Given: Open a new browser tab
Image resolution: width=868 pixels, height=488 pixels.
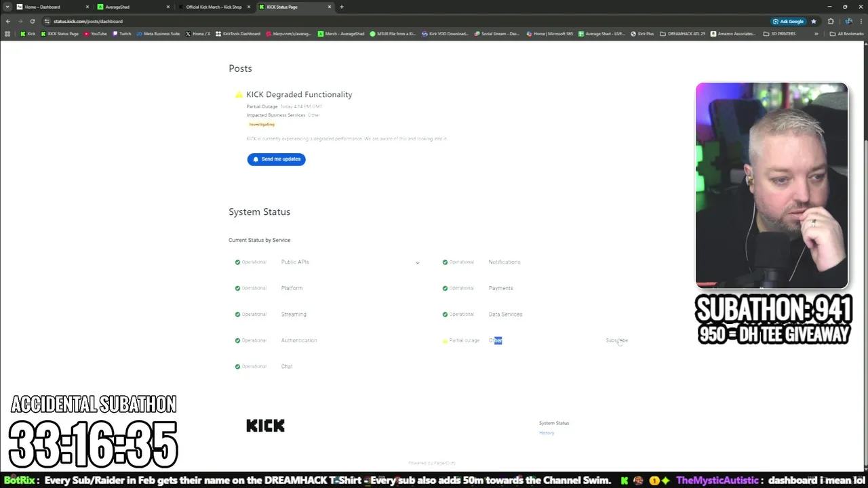Looking at the screenshot, I should click(342, 7).
